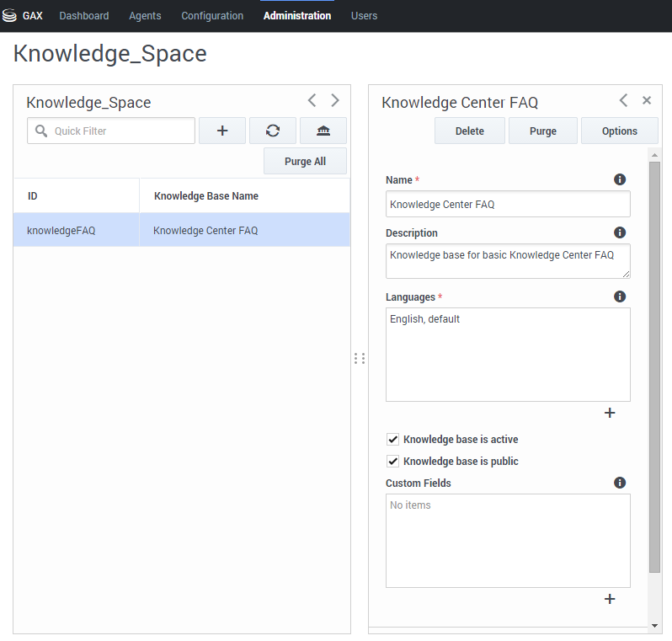Viewport: 672px width, 641px height.
Task: Click the info icon next to Name
Action: (620, 179)
